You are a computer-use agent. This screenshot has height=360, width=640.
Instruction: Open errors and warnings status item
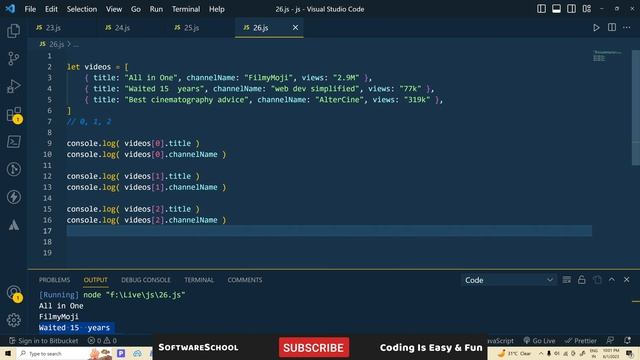102,340
